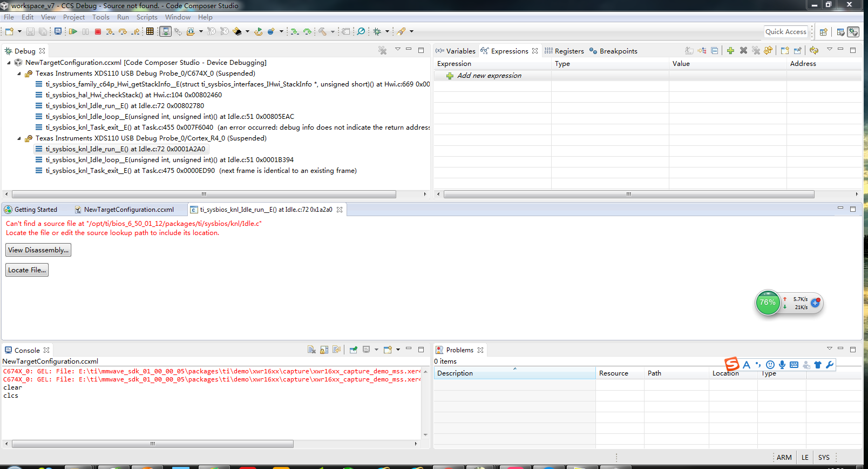Click the green 76% network monitor widget
The height and width of the screenshot is (469, 868).
coord(768,303)
